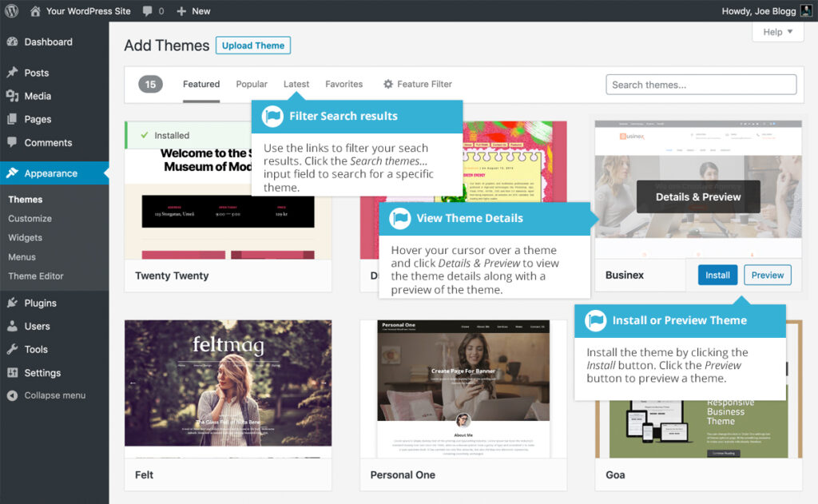
Task: Open the Themes submenu item
Action: 26,200
